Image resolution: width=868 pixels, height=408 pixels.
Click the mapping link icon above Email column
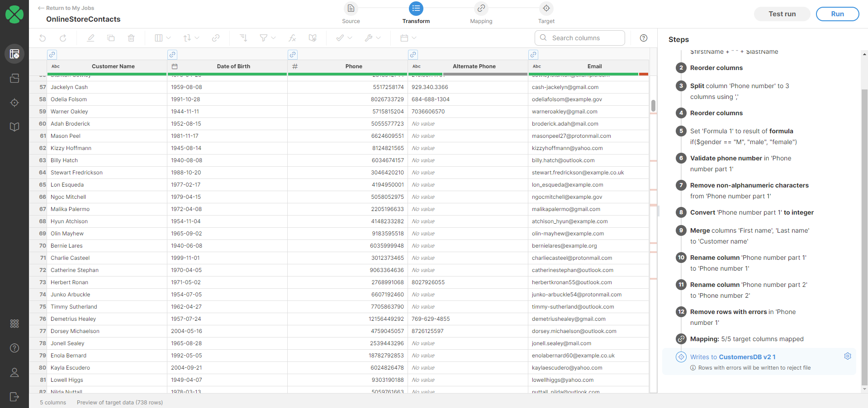[533, 55]
